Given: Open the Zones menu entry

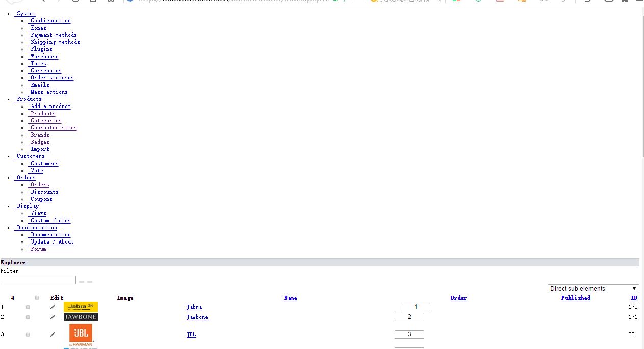Looking at the screenshot, I should (x=37, y=28).
